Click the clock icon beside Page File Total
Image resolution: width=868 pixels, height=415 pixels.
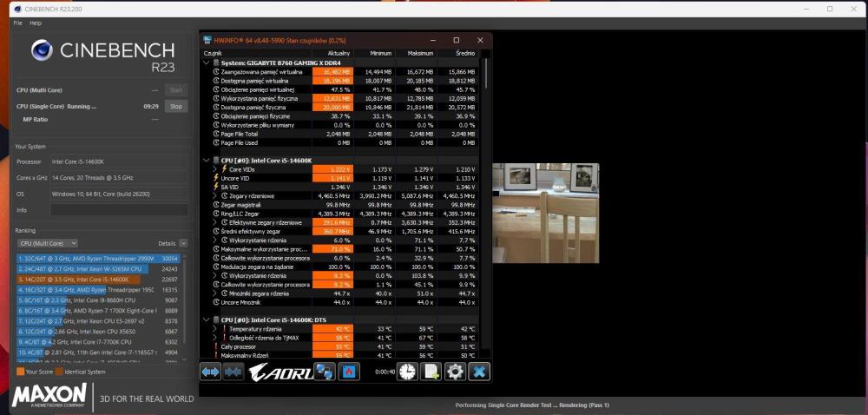(216, 134)
